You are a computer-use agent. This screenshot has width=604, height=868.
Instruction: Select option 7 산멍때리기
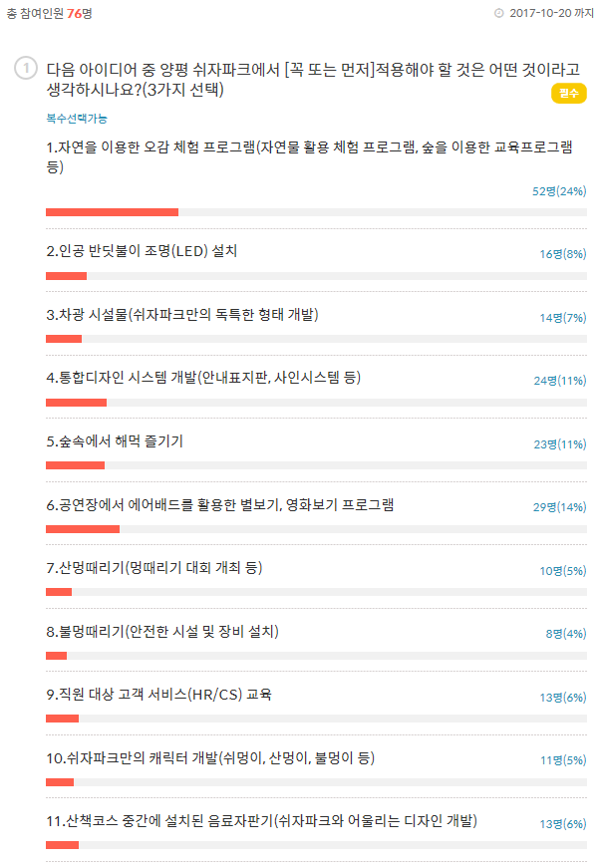pyautogui.click(x=154, y=568)
